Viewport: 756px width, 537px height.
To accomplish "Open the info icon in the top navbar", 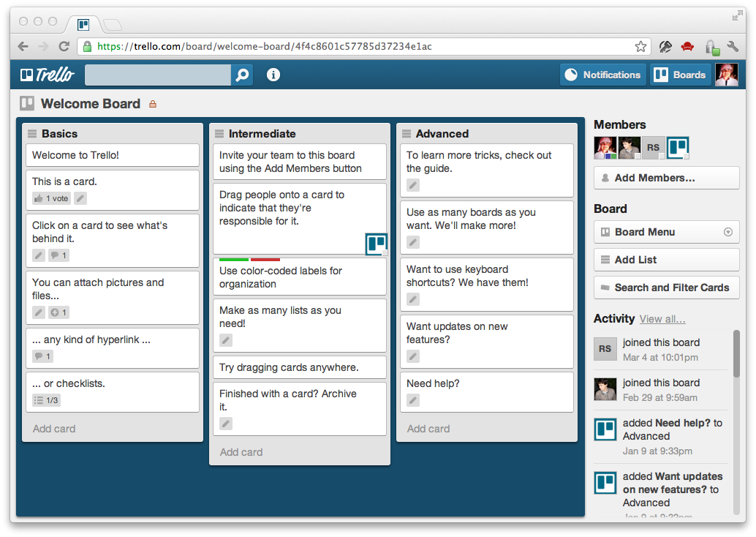I will 273,74.
